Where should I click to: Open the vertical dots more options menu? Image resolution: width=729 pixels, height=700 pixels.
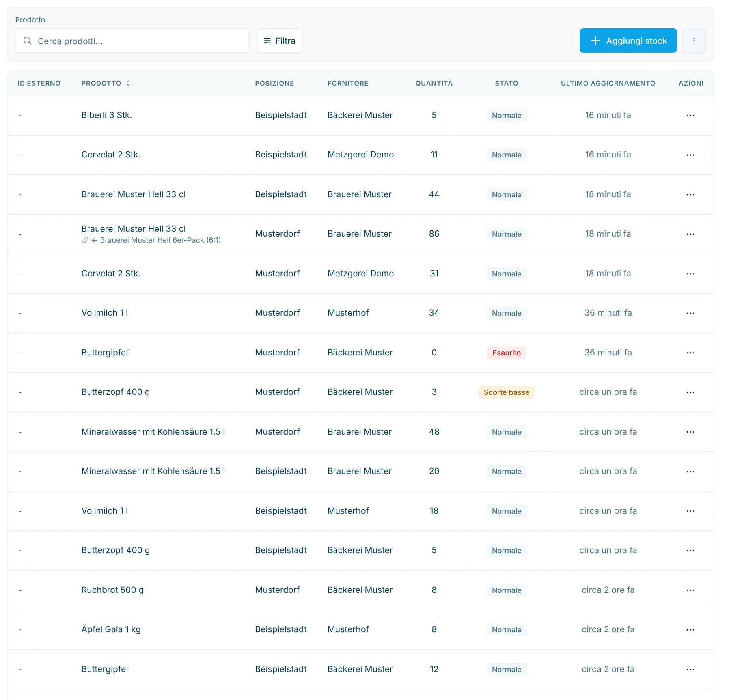tap(694, 41)
